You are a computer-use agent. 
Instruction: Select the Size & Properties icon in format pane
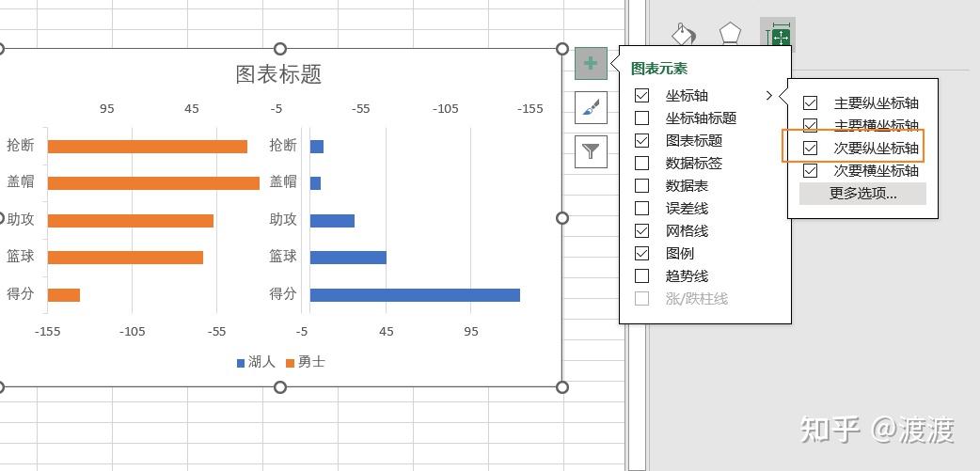(x=778, y=35)
